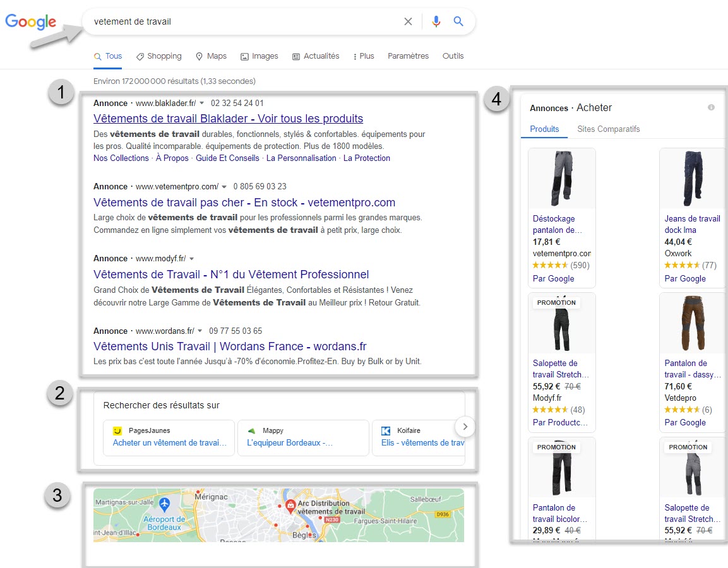Open the 'Pantalon de travail - dassy…' title
The image size is (728, 568).
coord(692,369)
